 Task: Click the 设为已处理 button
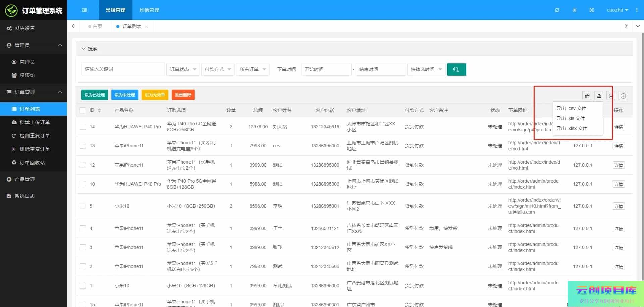(x=95, y=95)
